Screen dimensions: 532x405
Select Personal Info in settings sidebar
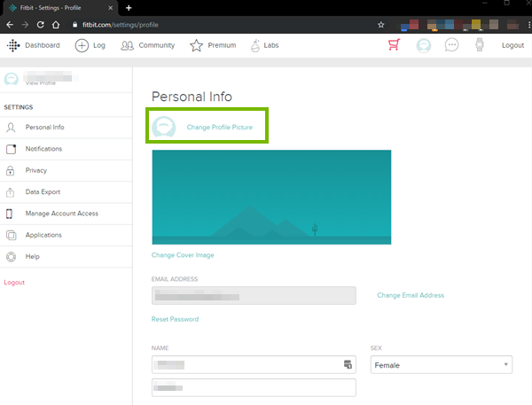66,128
